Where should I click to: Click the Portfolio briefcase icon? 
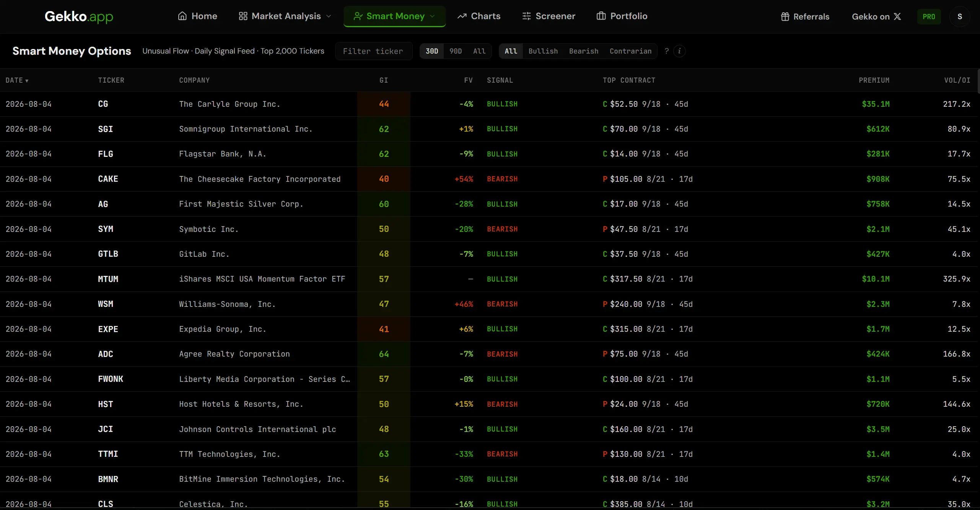[601, 16]
